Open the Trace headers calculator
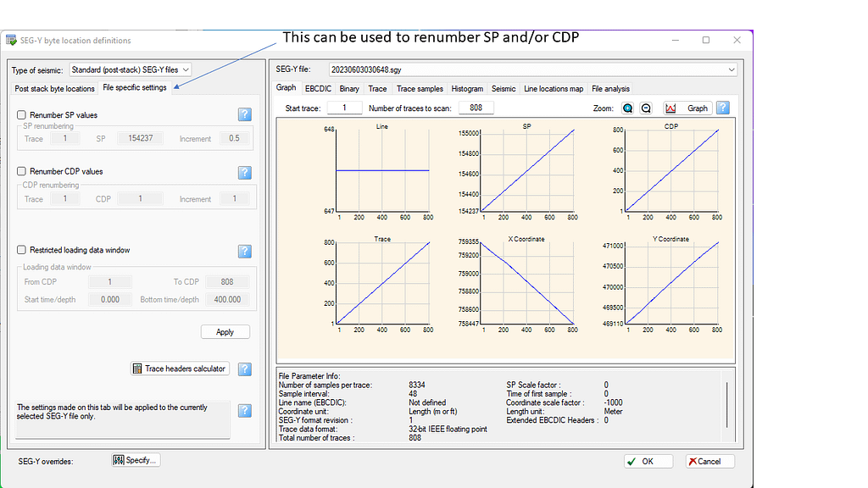The height and width of the screenshot is (488, 868). tap(180, 369)
